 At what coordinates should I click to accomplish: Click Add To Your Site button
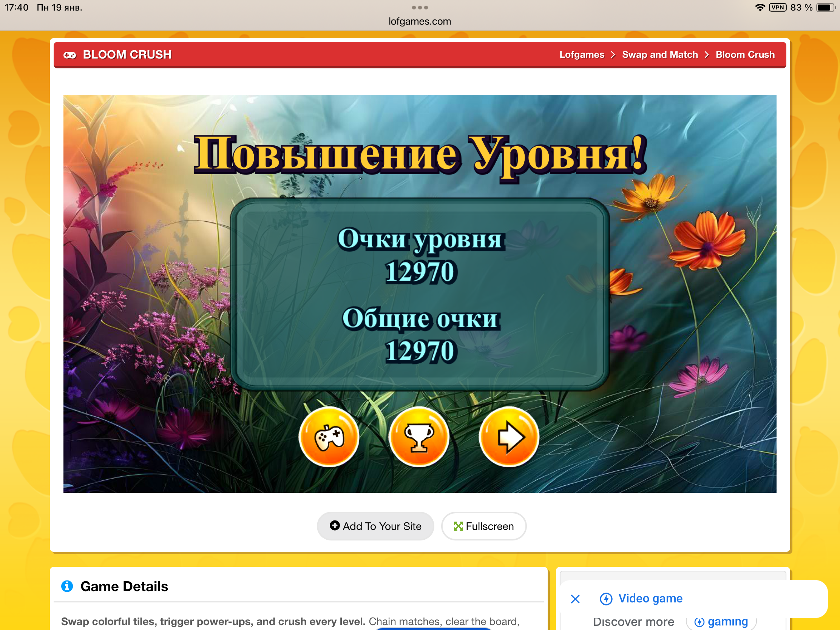[375, 526]
